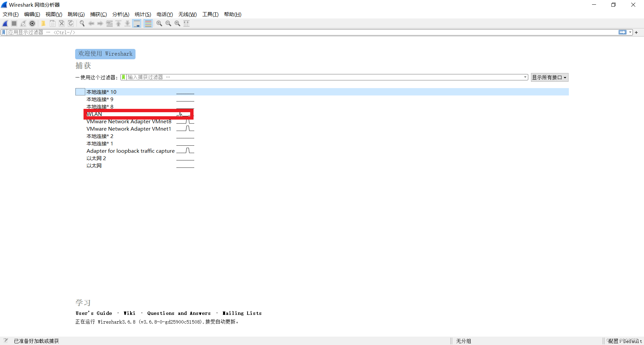This screenshot has height=345, width=644.
Task: Toggle packet list colorization icon
Action: coord(148,23)
